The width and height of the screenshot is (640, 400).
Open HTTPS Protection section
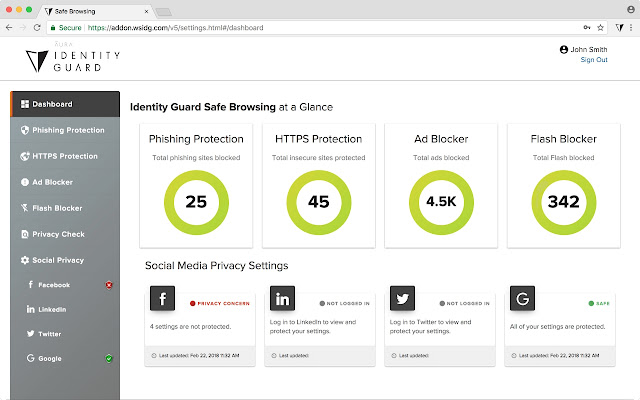(x=65, y=156)
